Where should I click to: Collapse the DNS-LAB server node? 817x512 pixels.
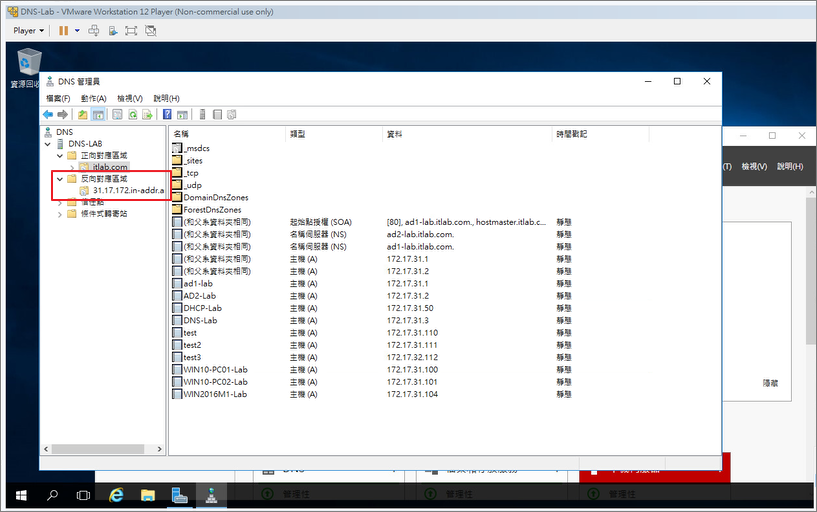[x=48, y=144]
